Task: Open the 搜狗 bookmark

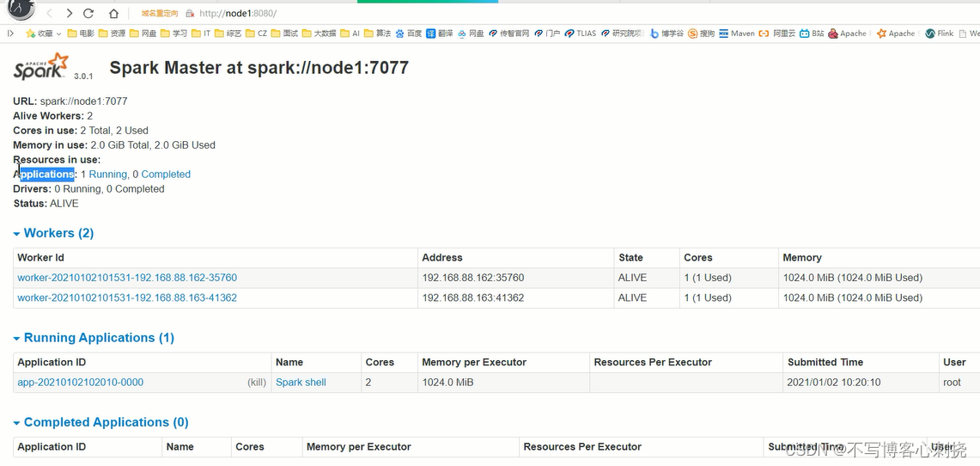Action: pos(701,34)
